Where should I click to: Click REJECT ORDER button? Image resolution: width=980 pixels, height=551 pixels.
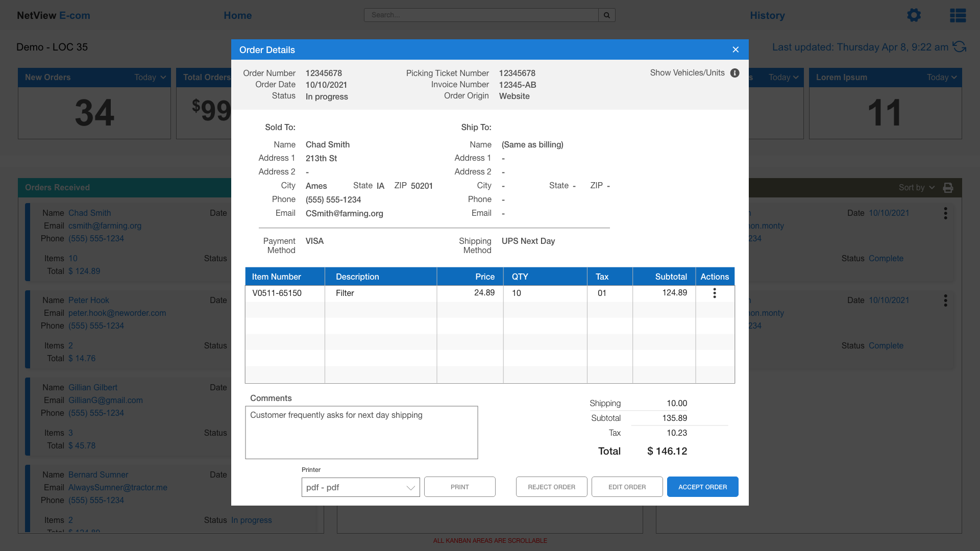(x=551, y=487)
